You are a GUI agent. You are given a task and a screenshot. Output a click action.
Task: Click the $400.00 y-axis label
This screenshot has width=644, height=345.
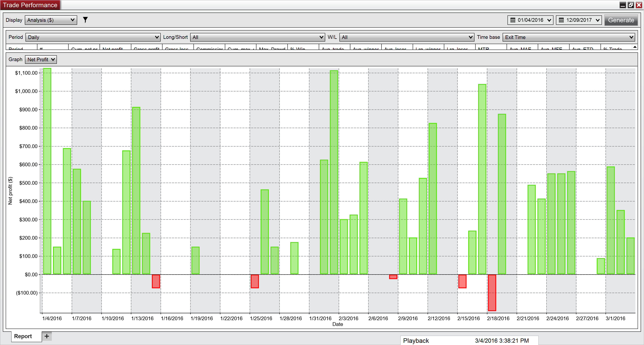point(28,201)
